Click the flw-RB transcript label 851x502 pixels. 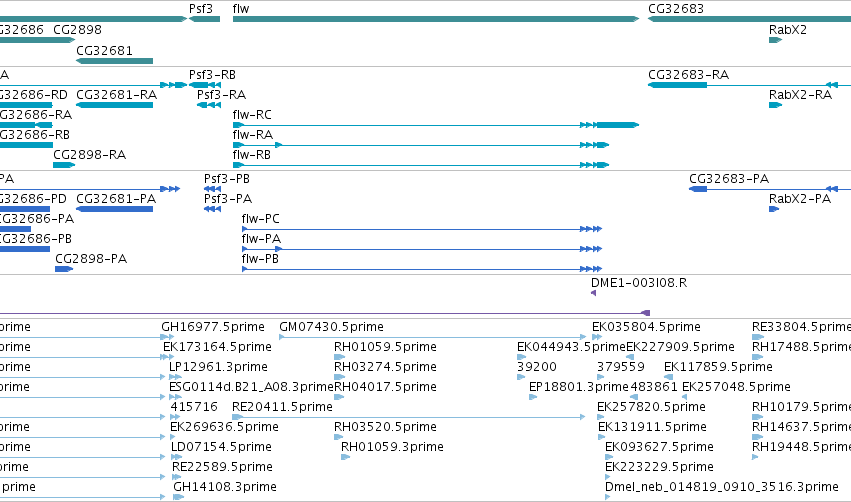pyautogui.click(x=251, y=155)
